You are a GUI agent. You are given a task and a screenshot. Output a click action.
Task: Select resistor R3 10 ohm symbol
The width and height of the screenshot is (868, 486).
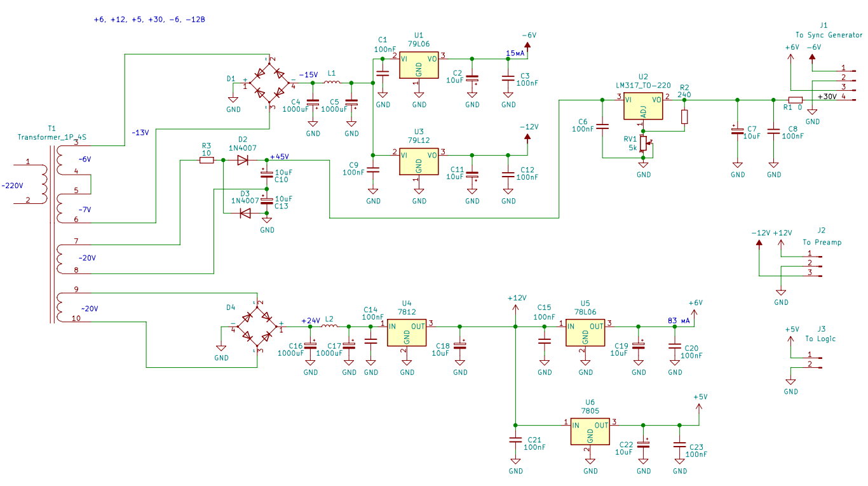tap(207, 161)
